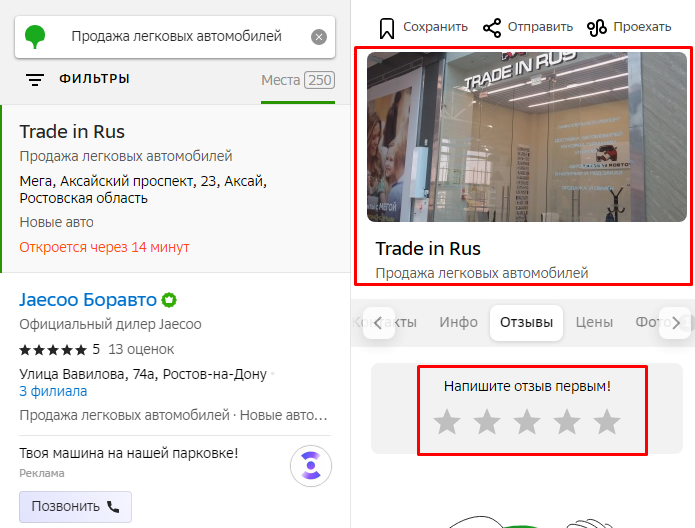Open the Jaecoo Боравто listing
This screenshot has height=528, width=695.
pos(88,300)
